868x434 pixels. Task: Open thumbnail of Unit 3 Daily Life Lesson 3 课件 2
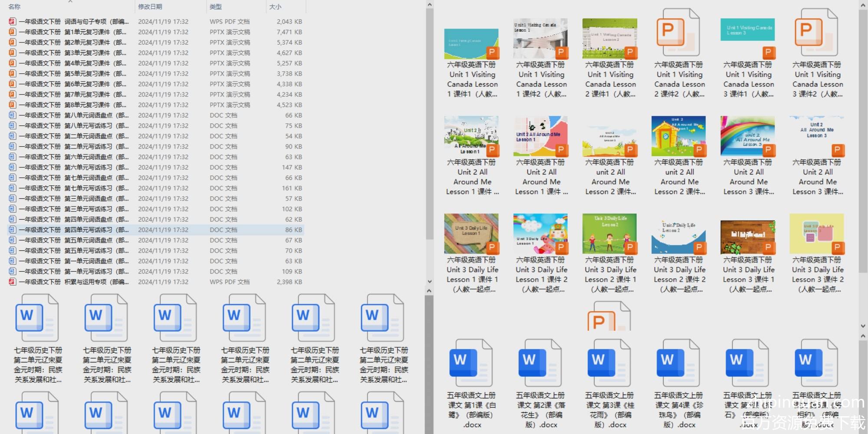click(x=817, y=233)
